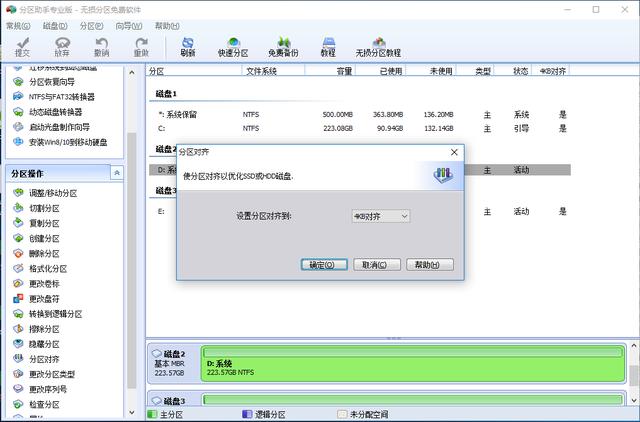This screenshot has width=640, height=422.
Task: Click the dialog's 帮助(H) button
Action: coord(430,264)
